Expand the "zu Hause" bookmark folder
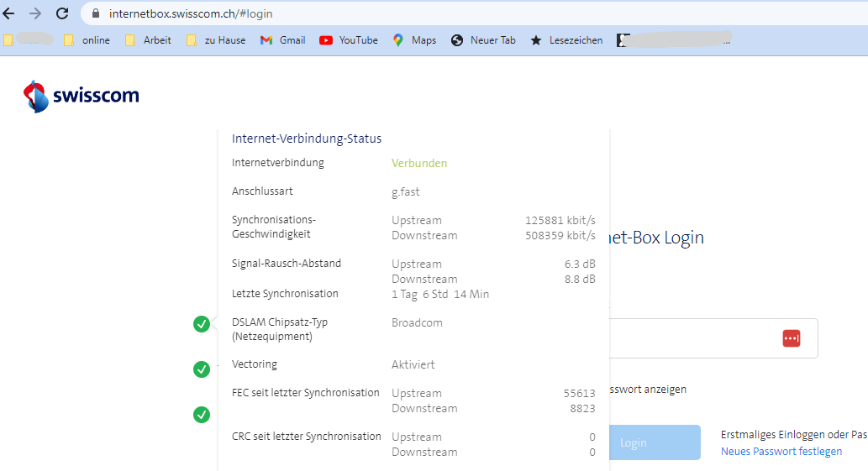The image size is (868, 471). click(216, 40)
